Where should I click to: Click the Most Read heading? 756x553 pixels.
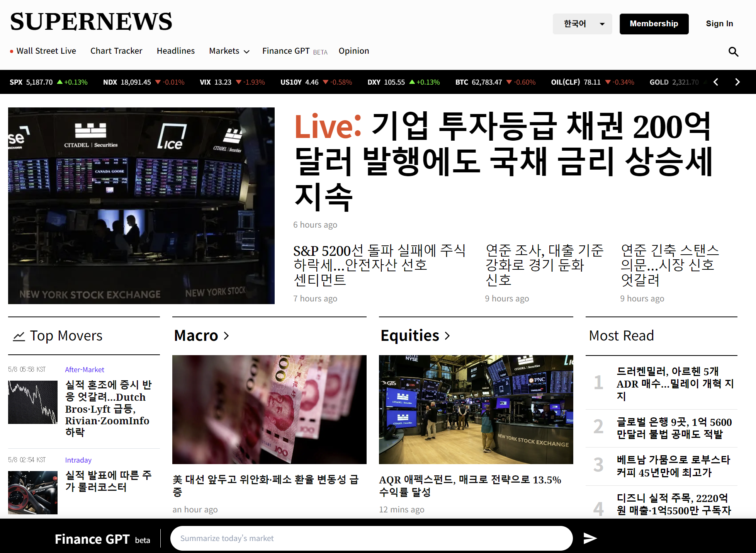point(621,336)
